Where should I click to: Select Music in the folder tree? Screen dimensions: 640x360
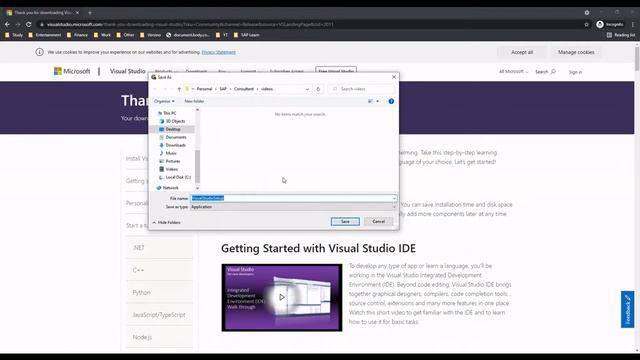pyautogui.click(x=171, y=153)
